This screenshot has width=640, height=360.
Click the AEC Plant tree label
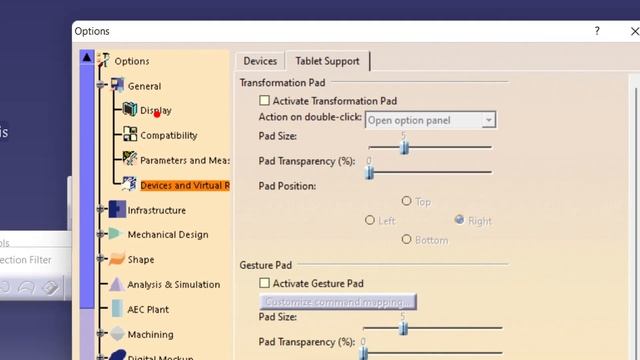[148, 309]
